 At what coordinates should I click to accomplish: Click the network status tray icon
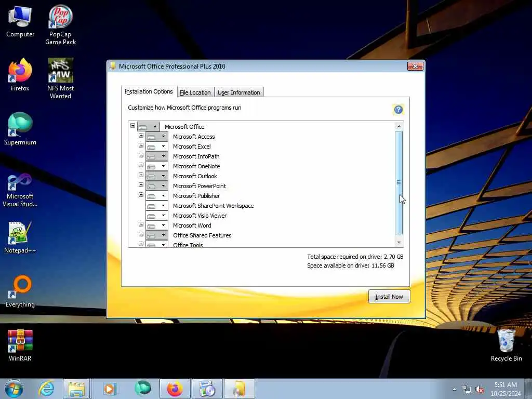pos(467,390)
